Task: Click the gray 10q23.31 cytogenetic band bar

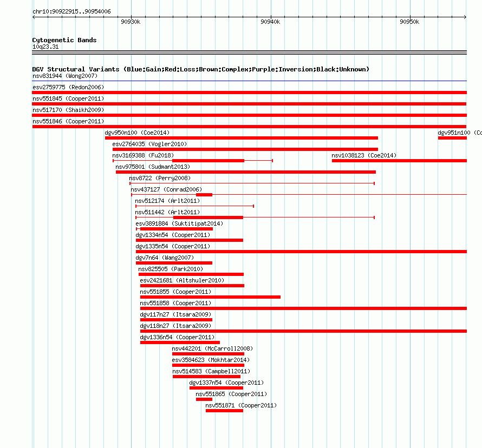Action: click(249, 52)
